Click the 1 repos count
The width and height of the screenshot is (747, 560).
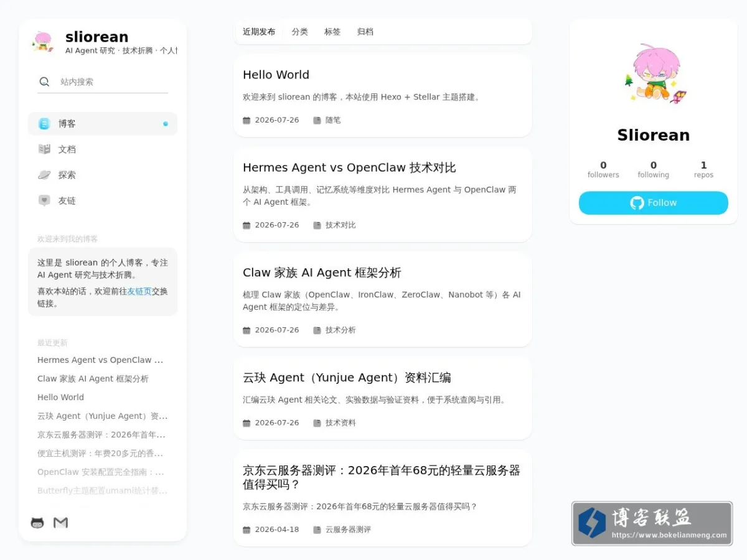(x=703, y=169)
